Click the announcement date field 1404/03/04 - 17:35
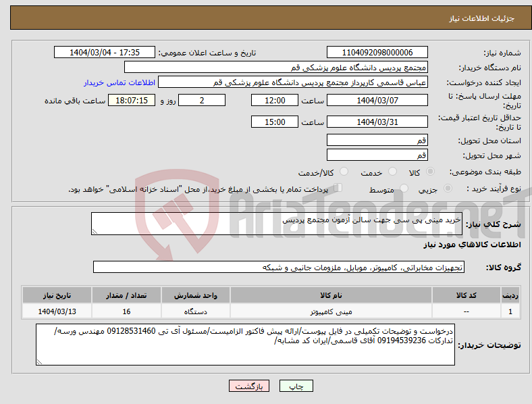The image size is (532, 404). coord(105,52)
